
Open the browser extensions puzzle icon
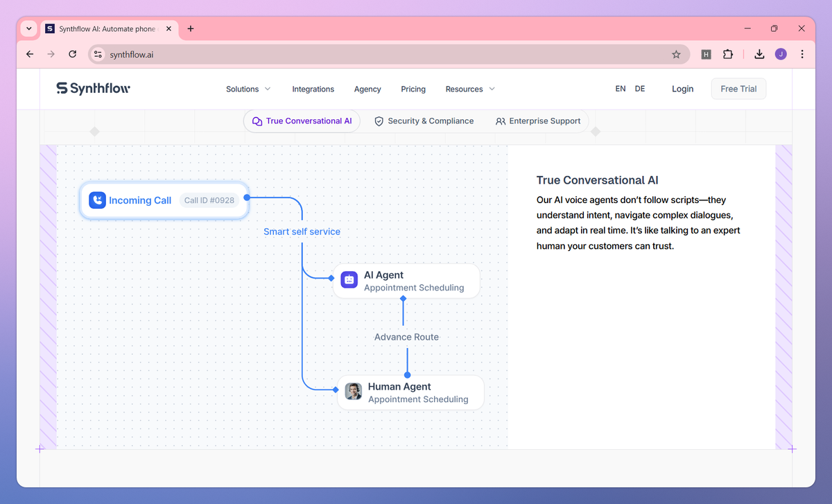click(728, 54)
